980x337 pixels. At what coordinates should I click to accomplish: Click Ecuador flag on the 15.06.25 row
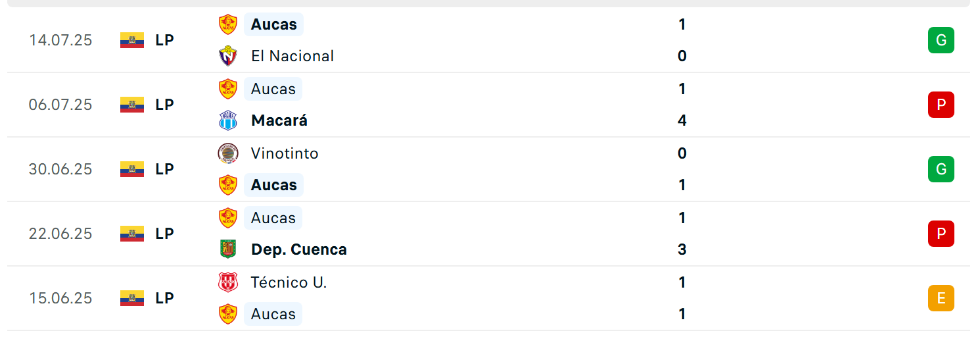pyautogui.click(x=132, y=298)
